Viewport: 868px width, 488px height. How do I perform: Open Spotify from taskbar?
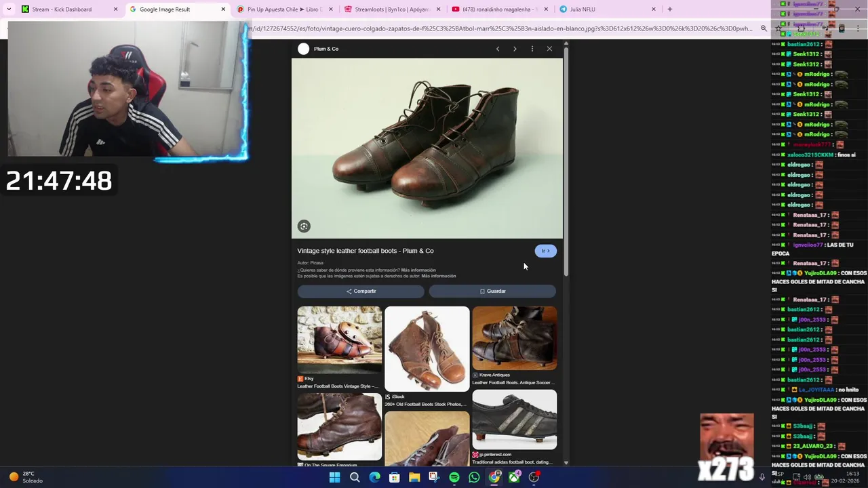coord(454,477)
